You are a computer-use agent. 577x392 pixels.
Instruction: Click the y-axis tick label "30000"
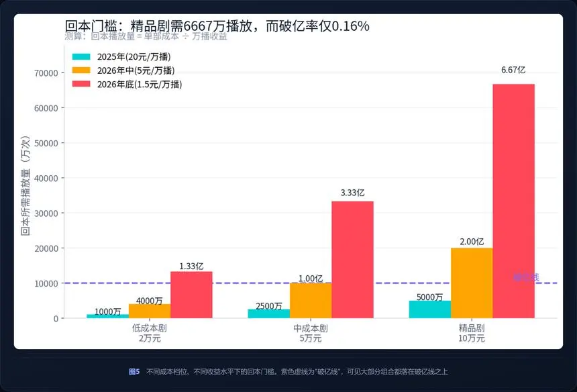tap(46, 213)
